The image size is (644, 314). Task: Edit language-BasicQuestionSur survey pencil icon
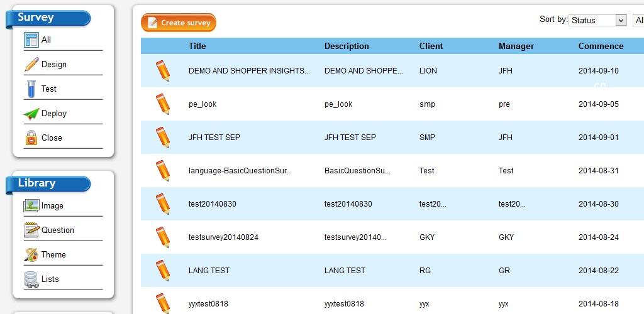pos(163,171)
